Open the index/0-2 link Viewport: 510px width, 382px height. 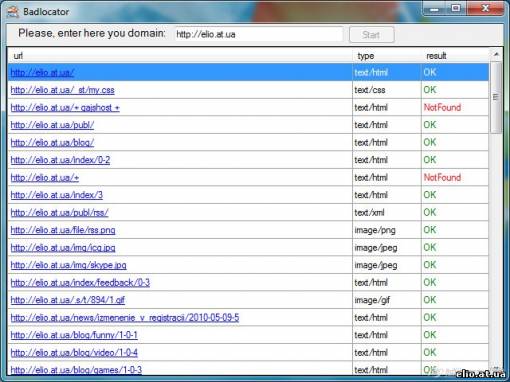tap(60, 160)
